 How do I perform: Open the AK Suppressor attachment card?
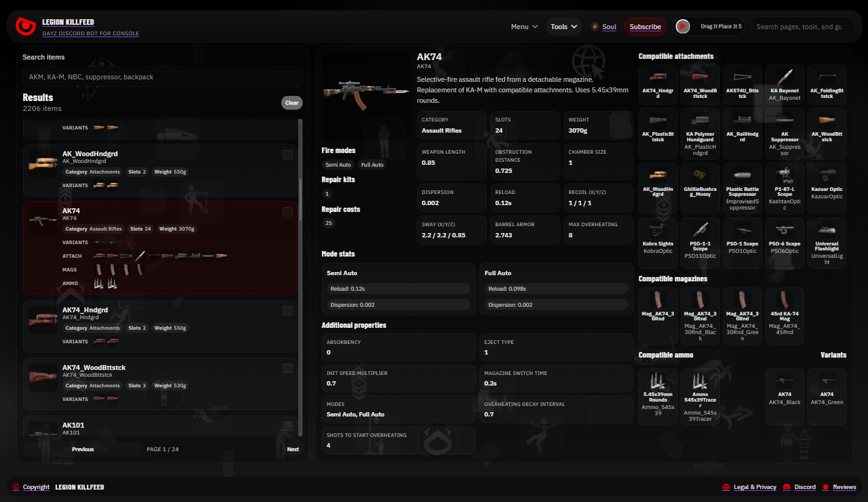click(x=784, y=133)
